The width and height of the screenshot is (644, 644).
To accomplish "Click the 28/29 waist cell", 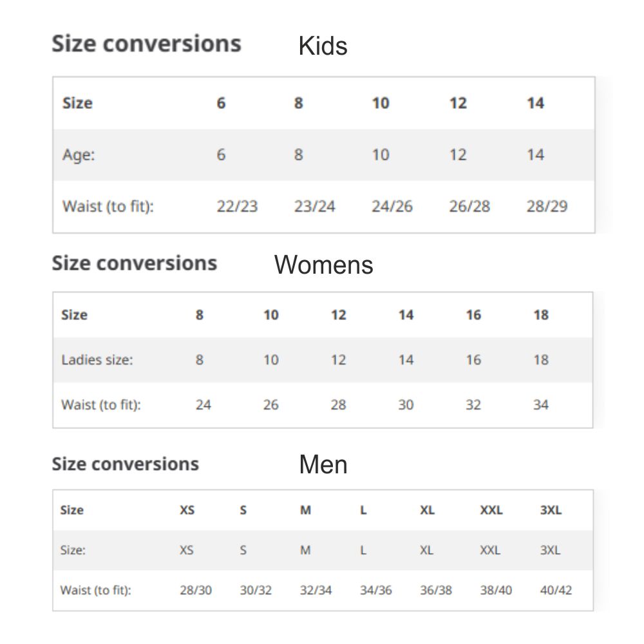I will point(547,207).
